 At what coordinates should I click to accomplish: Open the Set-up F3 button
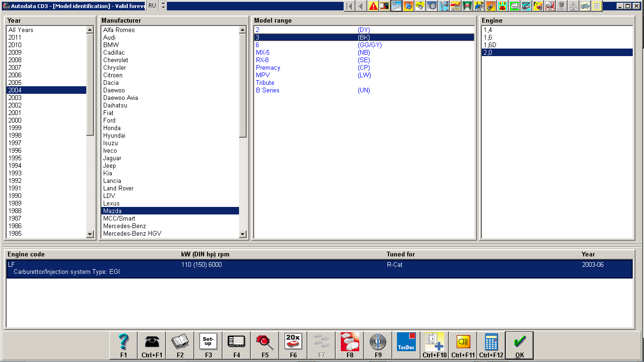pyautogui.click(x=208, y=346)
